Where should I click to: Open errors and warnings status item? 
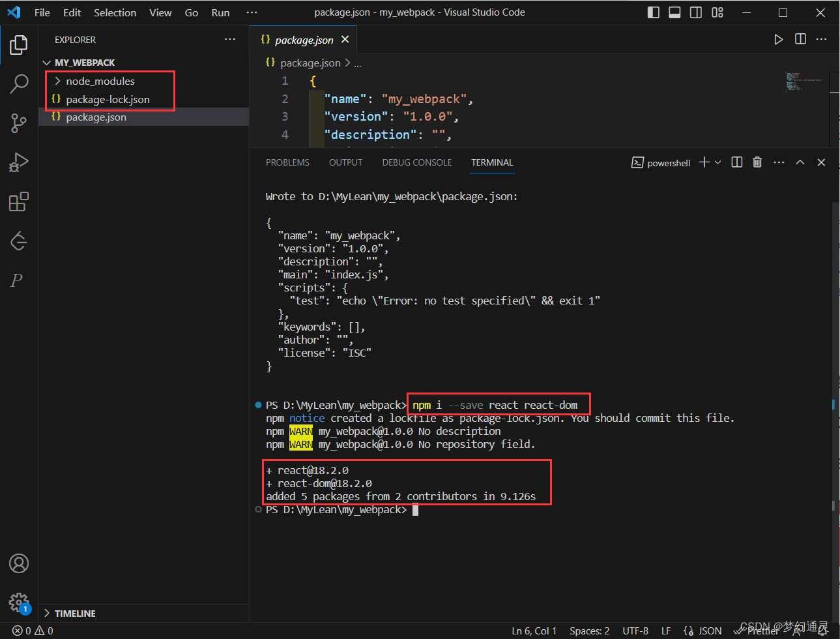[x=33, y=631]
